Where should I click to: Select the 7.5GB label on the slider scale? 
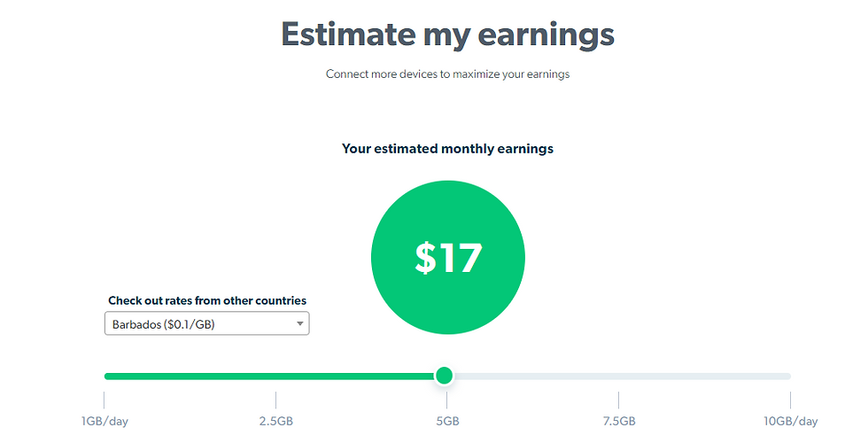click(619, 421)
